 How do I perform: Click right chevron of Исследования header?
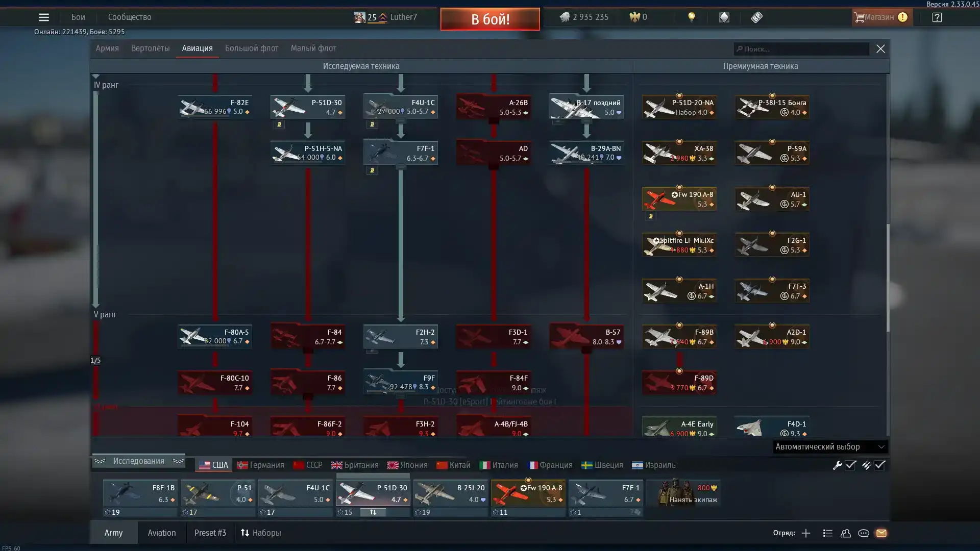click(178, 461)
